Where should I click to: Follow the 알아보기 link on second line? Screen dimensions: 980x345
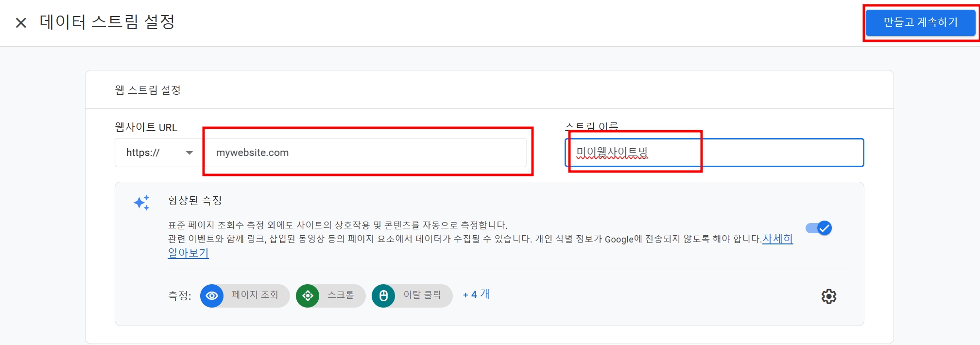189,253
